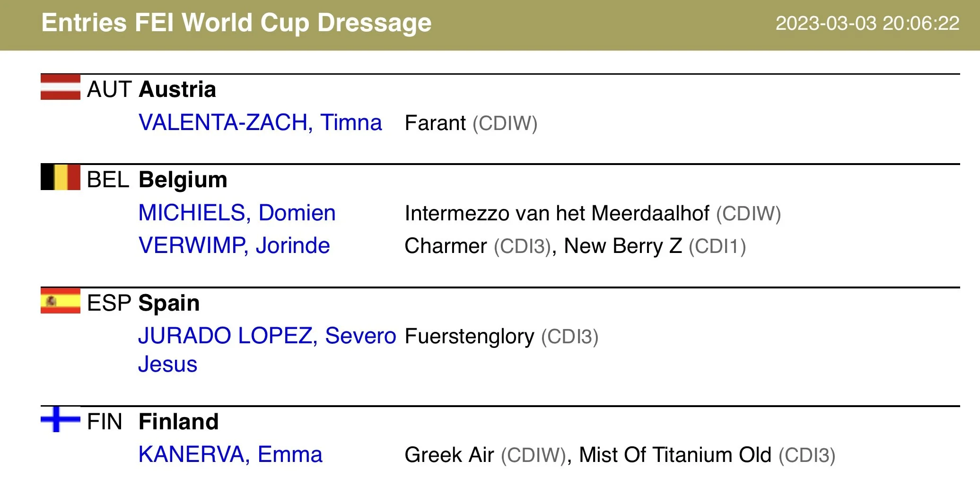Click horse name Charmer
The height and width of the screenshot is (487, 980).
pos(446,246)
